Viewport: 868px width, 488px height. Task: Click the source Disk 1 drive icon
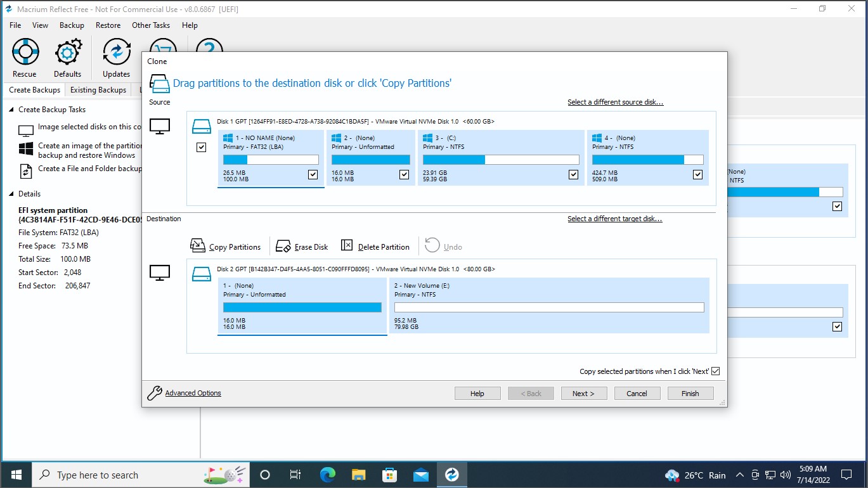coord(202,126)
